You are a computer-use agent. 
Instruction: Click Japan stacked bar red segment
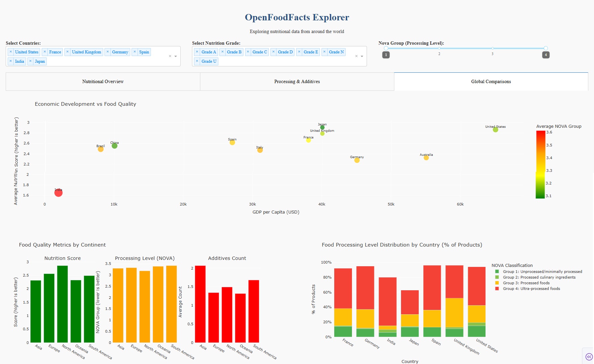click(410, 302)
